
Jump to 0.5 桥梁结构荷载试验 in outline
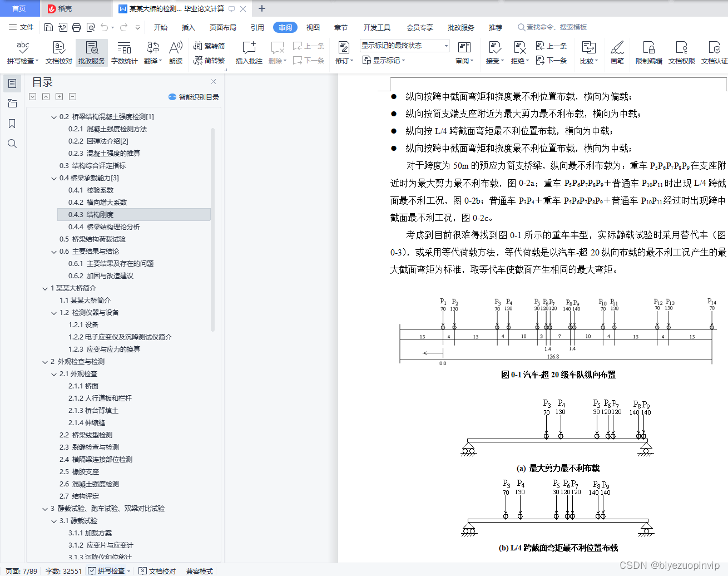pos(92,239)
